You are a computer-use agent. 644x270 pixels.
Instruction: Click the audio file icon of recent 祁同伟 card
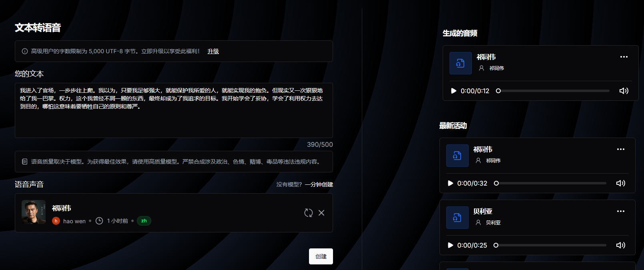tap(457, 156)
